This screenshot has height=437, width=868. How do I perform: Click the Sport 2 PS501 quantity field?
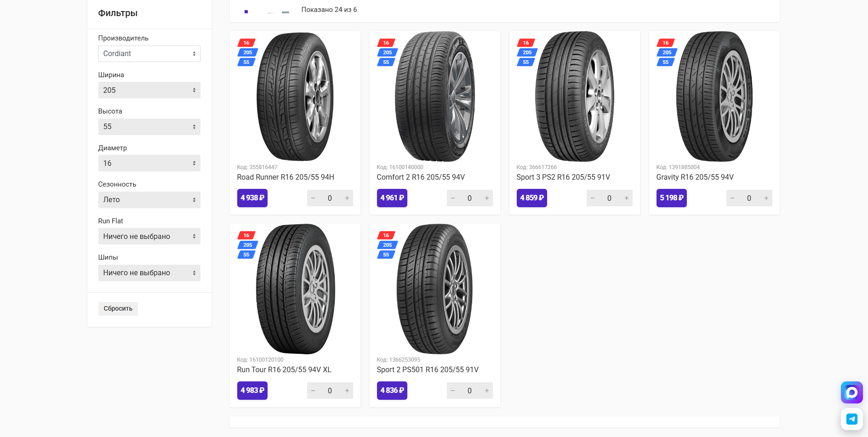point(469,391)
